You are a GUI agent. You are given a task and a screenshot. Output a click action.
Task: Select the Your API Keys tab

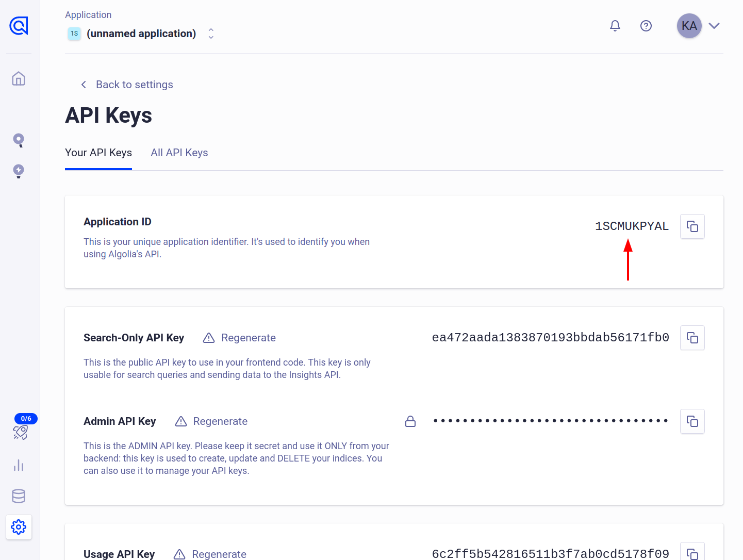(98, 153)
